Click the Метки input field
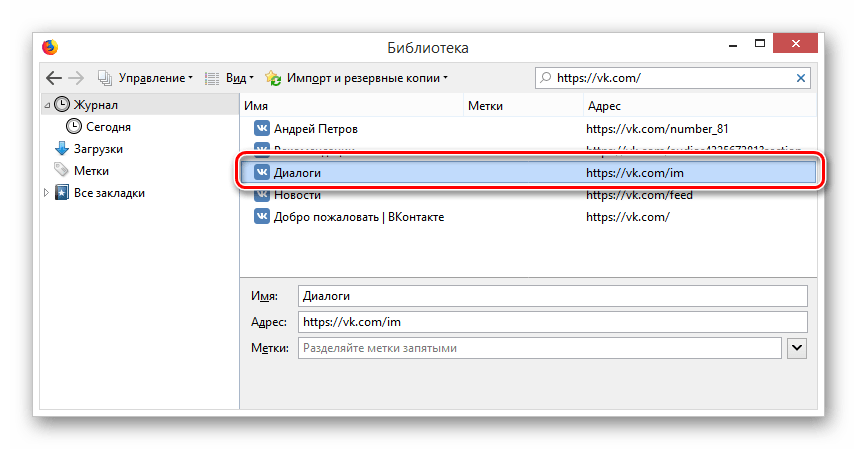This screenshot has height=449, width=857. pos(539,348)
